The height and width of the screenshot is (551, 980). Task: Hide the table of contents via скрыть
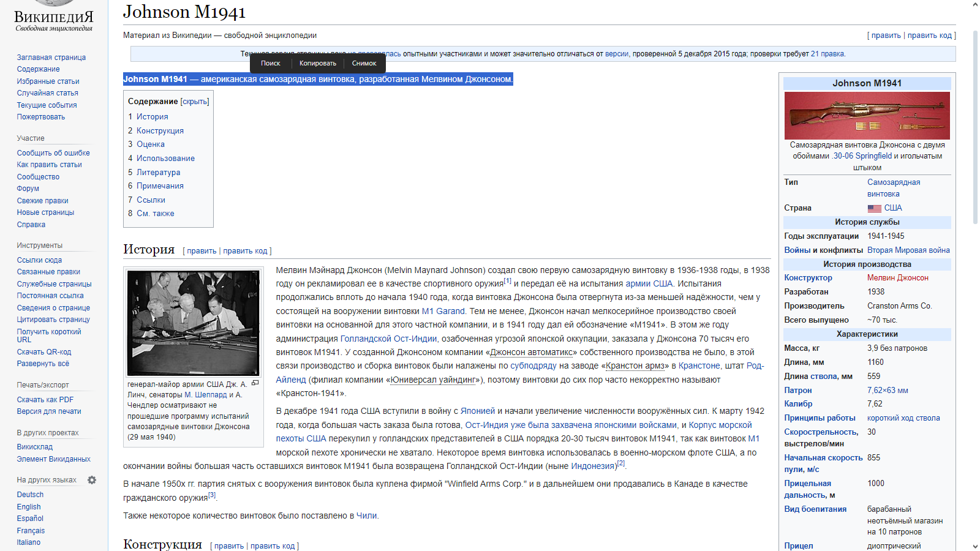(195, 102)
